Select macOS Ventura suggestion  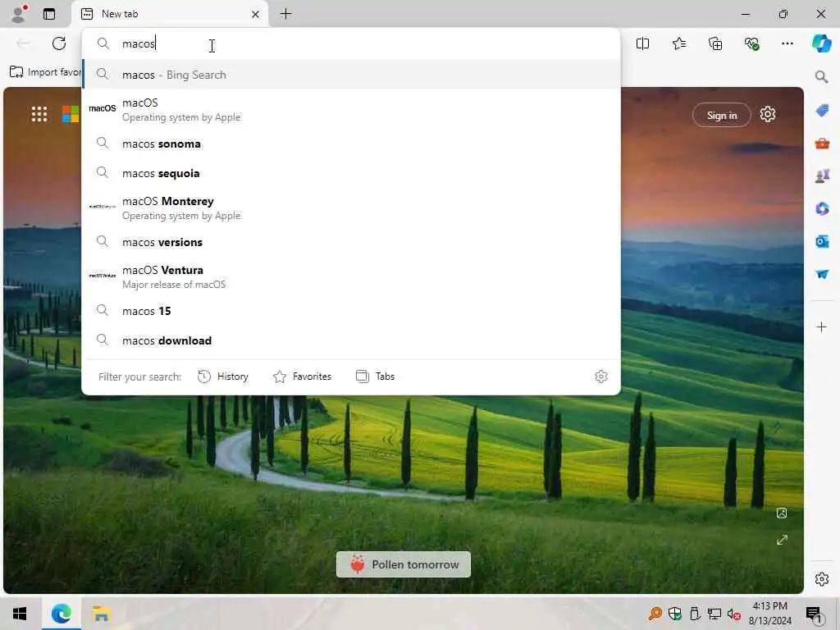click(x=351, y=276)
